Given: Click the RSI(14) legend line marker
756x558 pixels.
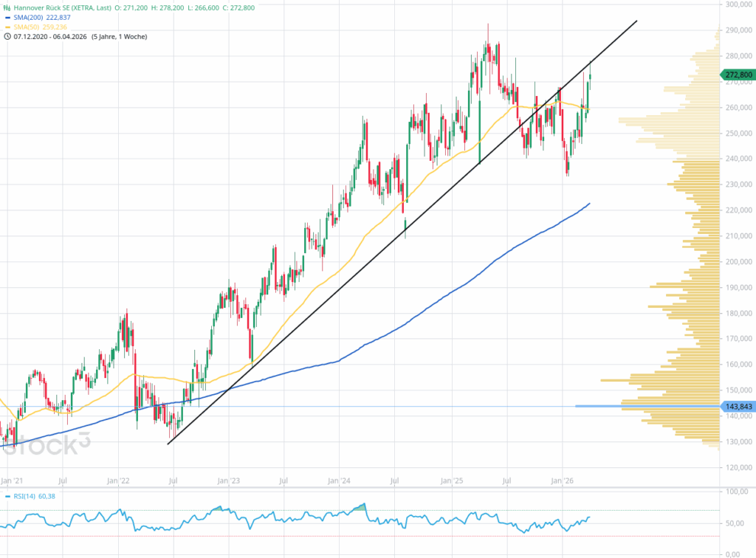Looking at the screenshot, I should tap(7, 496).
